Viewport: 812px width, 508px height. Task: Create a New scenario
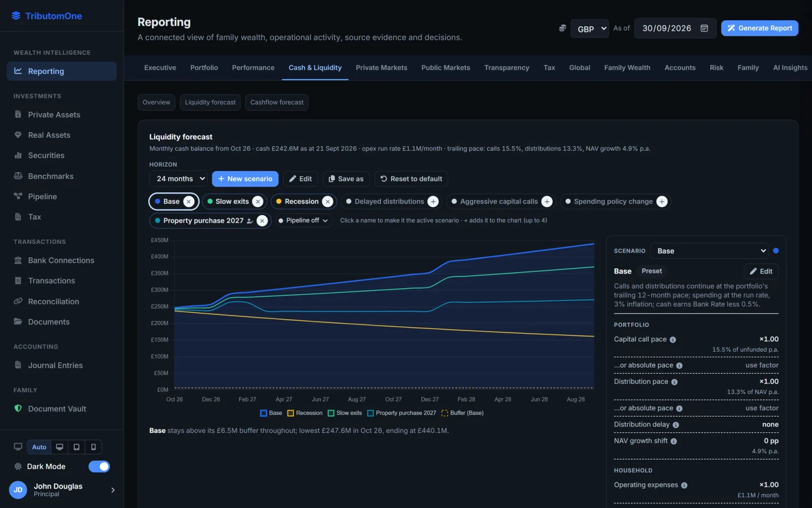tap(245, 179)
